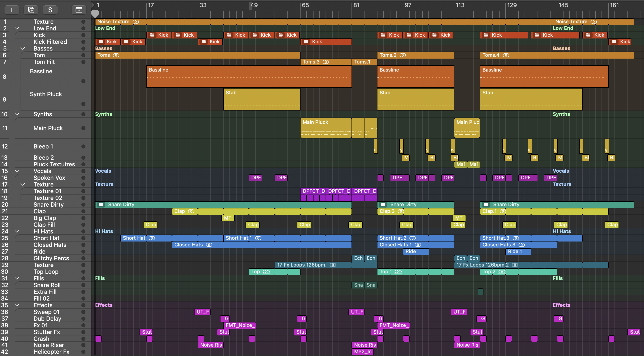The height and width of the screenshot is (356, 644).
Task: Toggle the dot on Bassline track
Action: click(83, 81)
